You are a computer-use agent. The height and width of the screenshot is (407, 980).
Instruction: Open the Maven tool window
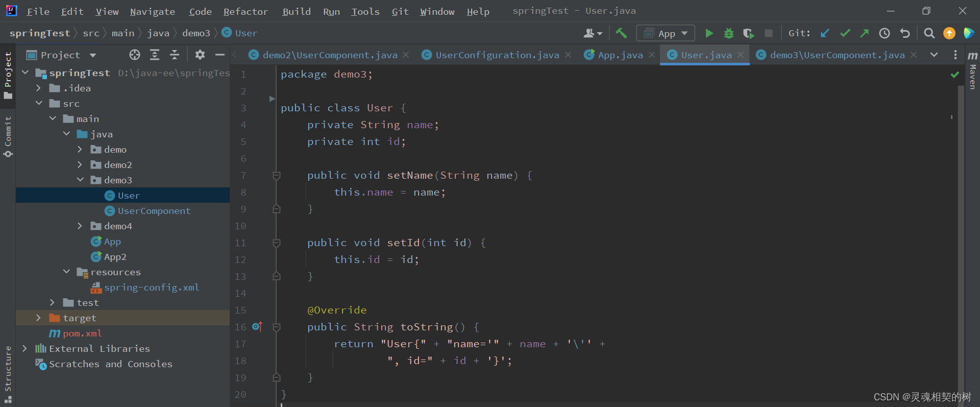coord(973,70)
